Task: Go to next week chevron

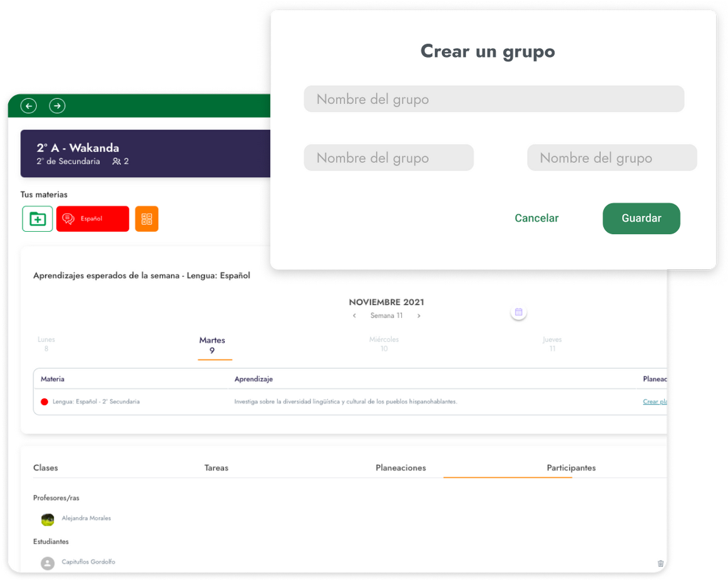Action: [419, 316]
